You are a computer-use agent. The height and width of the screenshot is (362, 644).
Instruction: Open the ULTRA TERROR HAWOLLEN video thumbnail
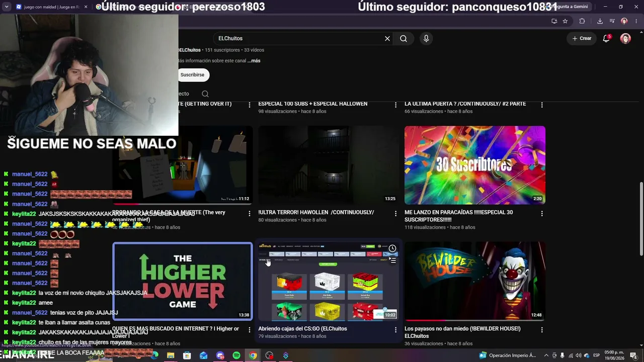tap(329, 165)
